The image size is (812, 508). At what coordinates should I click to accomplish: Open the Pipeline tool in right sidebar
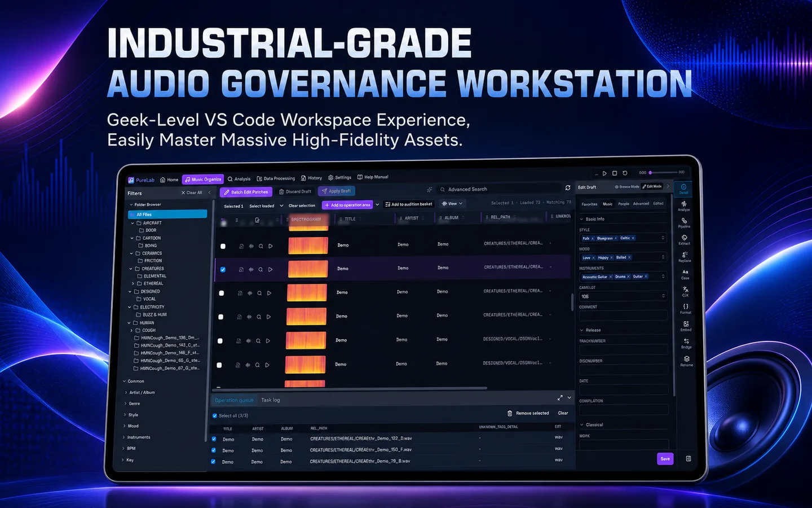pyautogui.click(x=684, y=223)
